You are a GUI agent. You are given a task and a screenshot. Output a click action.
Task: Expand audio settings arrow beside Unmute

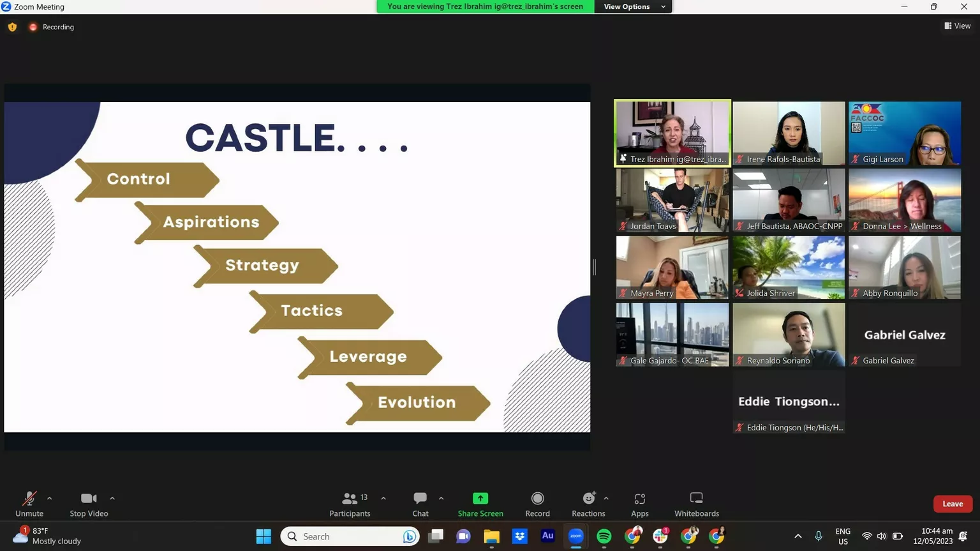tap(50, 498)
